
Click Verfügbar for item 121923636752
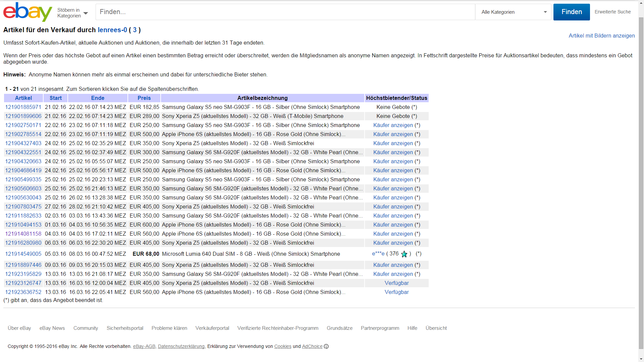(x=397, y=292)
